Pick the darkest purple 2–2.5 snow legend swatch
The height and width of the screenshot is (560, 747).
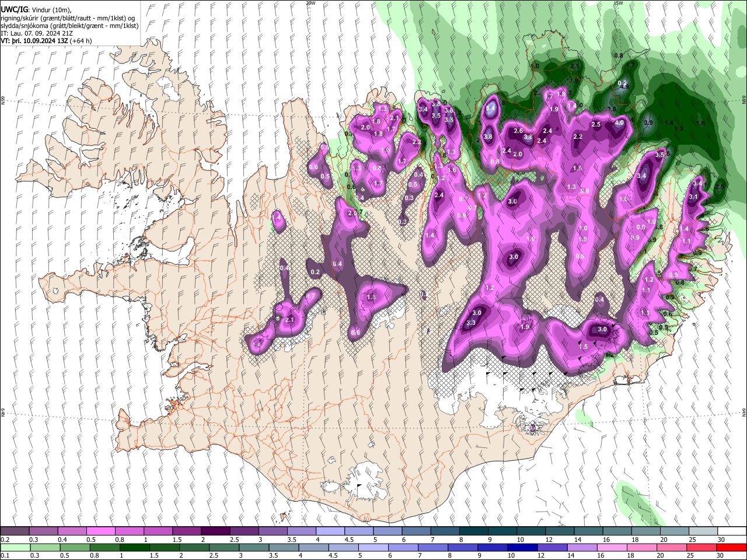click(215, 531)
